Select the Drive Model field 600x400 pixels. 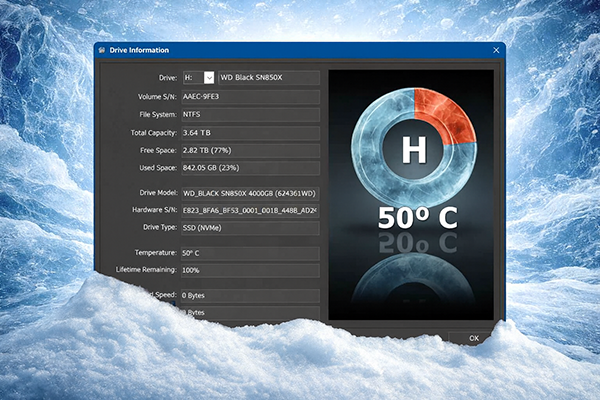249,192
